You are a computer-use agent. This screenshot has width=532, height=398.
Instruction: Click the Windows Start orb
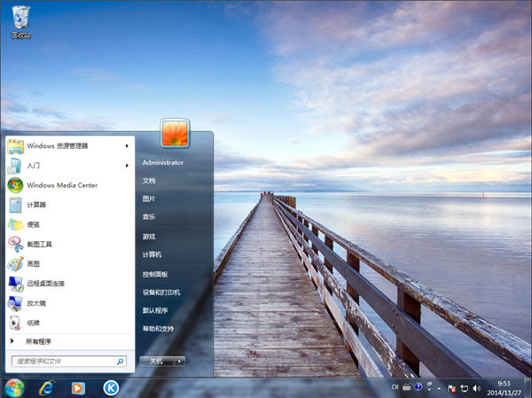[x=14, y=387]
